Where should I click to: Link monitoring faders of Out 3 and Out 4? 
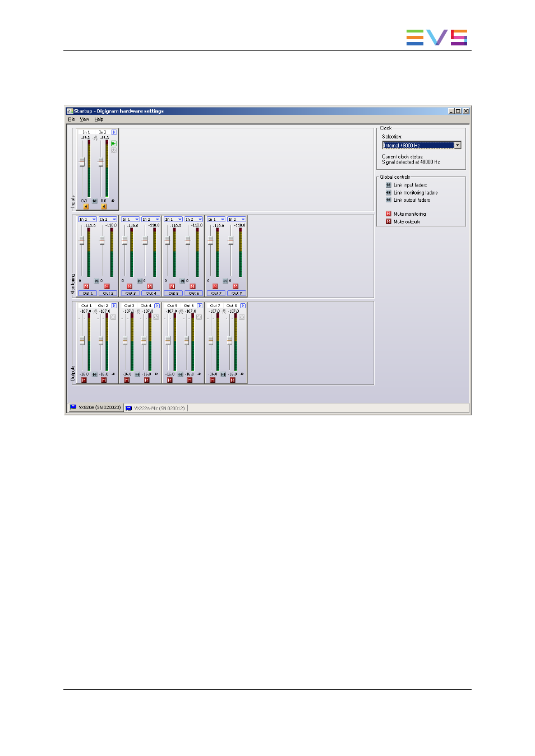[140, 281]
